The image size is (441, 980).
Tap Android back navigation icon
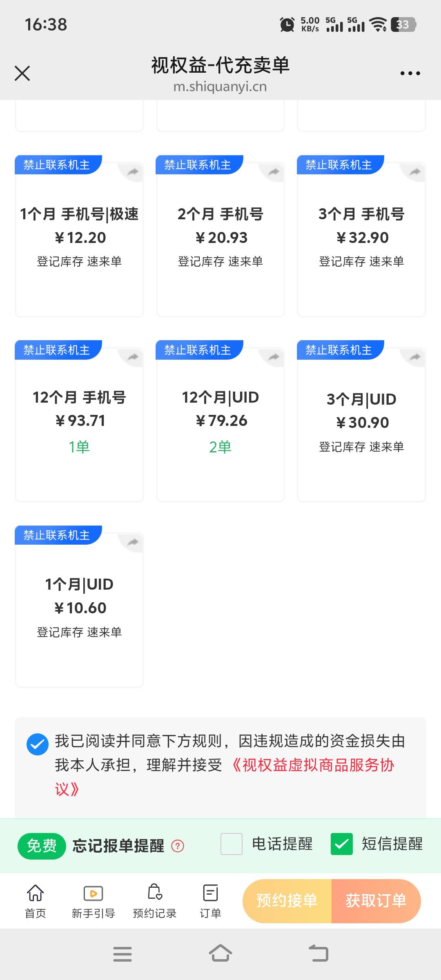[318, 953]
